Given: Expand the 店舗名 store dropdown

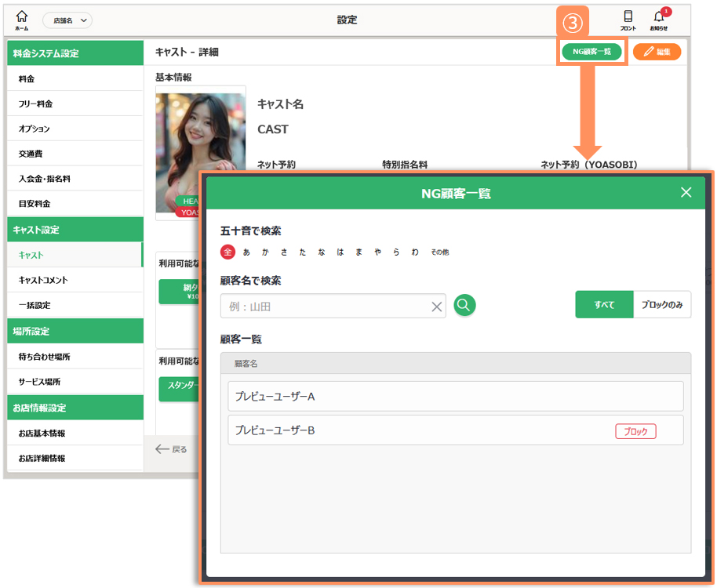Looking at the screenshot, I should coord(67,20).
